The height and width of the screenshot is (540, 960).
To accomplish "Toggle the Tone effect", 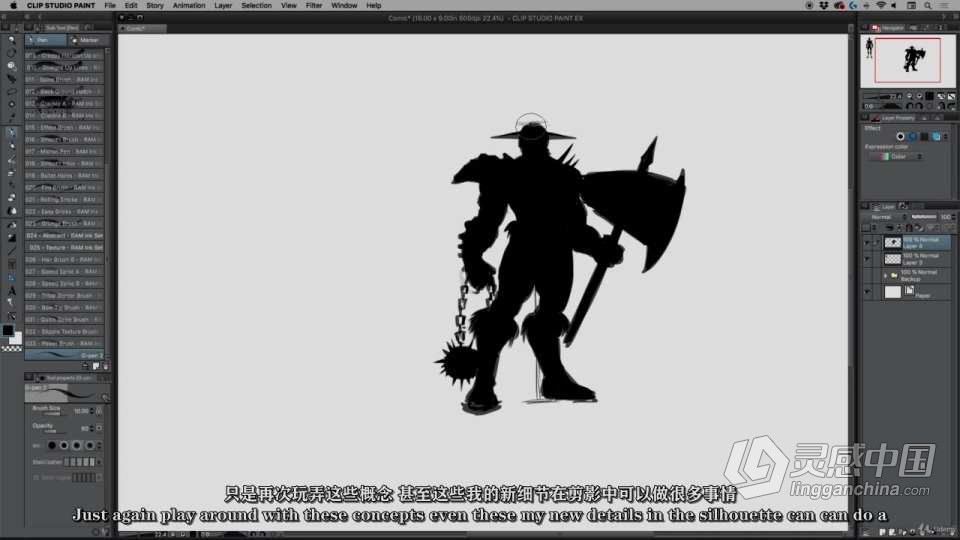I will (x=924, y=137).
